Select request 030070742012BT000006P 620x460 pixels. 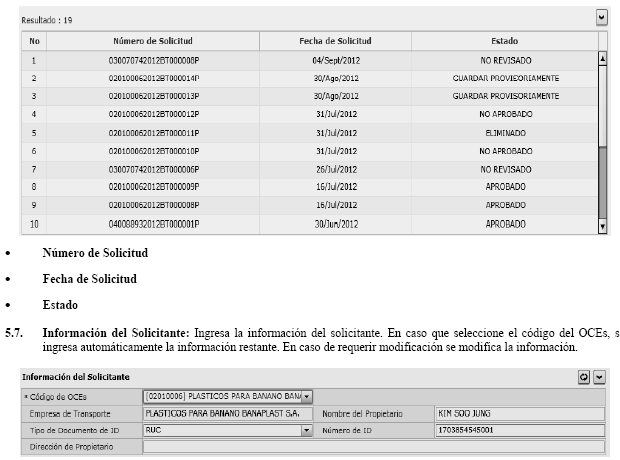154,170
